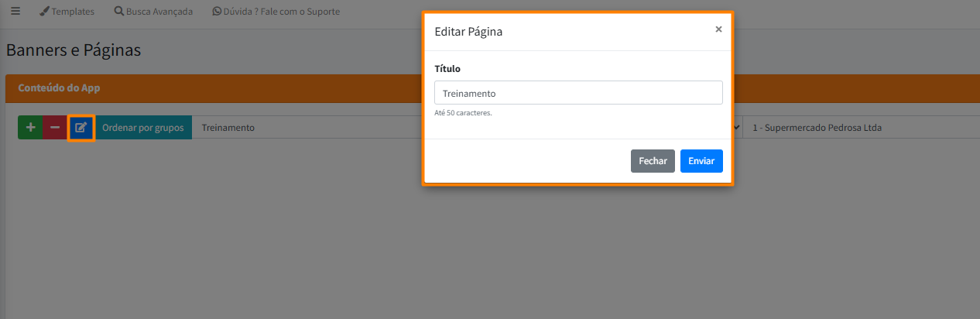This screenshot has width=980, height=319.
Task: Click the 'Fale com o Suporte' text
Action: tap(297, 12)
